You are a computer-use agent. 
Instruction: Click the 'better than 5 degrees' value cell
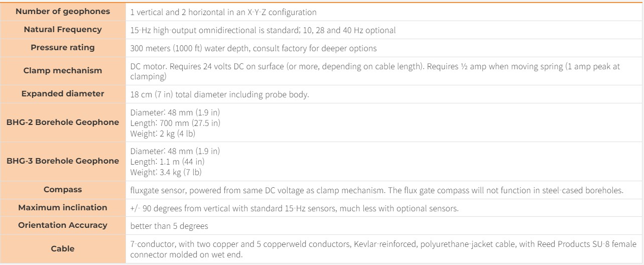[384, 226]
